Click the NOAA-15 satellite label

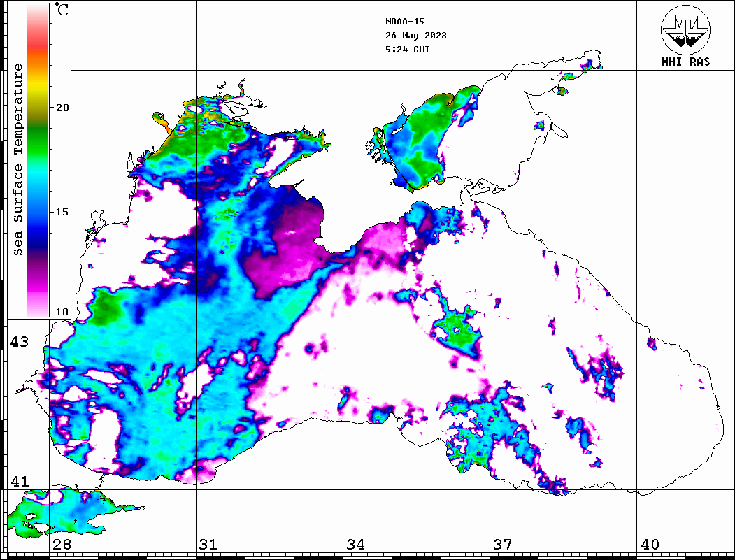pyautogui.click(x=404, y=22)
